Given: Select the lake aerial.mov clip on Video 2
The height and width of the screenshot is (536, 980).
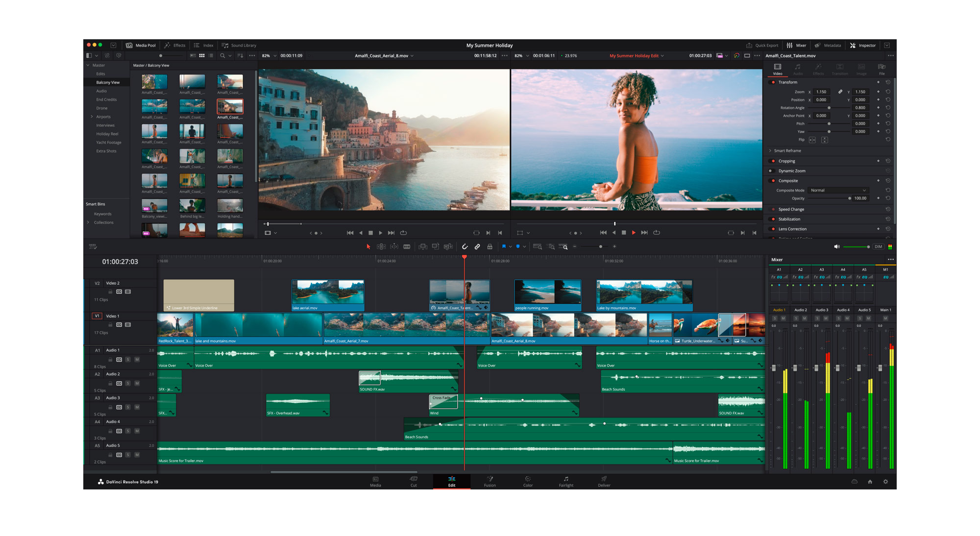Looking at the screenshot, I should coord(327,294).
